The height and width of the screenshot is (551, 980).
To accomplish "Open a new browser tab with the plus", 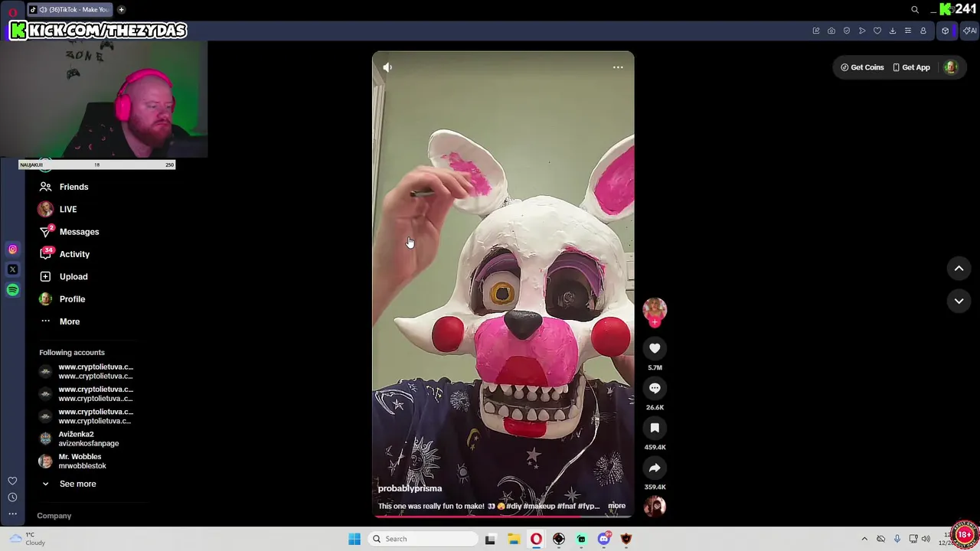I will tap(121, 9).
